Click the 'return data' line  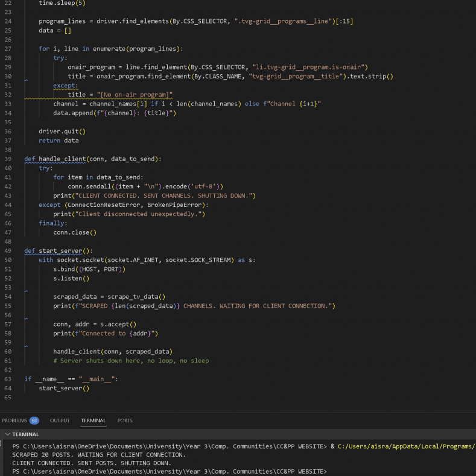click(x=59, y=141)
